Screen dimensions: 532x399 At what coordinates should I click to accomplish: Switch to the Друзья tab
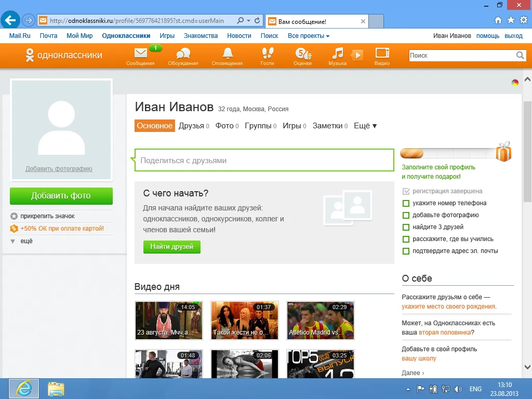pos(194,126)
